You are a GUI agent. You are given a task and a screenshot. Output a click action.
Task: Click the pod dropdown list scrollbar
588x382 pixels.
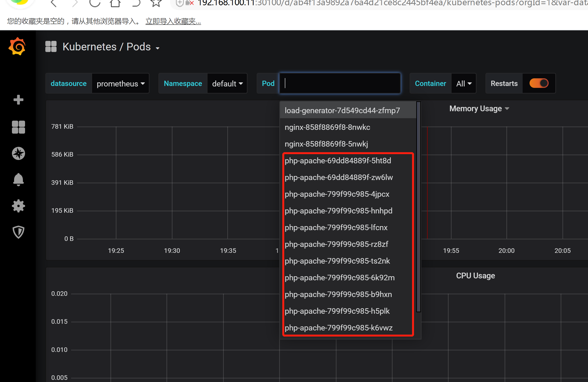[x=418, y=207]
